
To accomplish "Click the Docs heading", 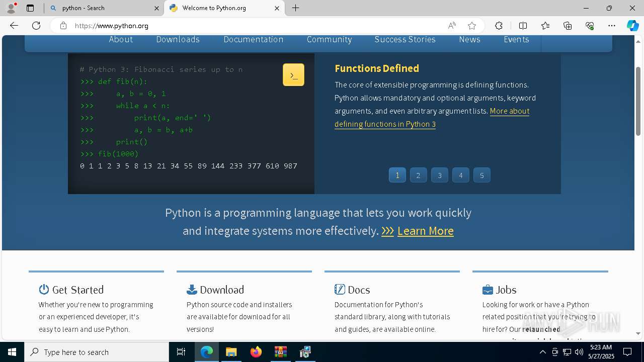I will point(359,290).
